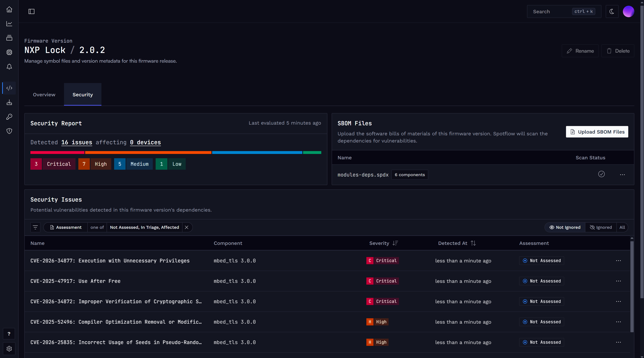The image size is (644, 358).
Task: Open more actions for CVE-2026-34872
Action: (x=618, y=301)
